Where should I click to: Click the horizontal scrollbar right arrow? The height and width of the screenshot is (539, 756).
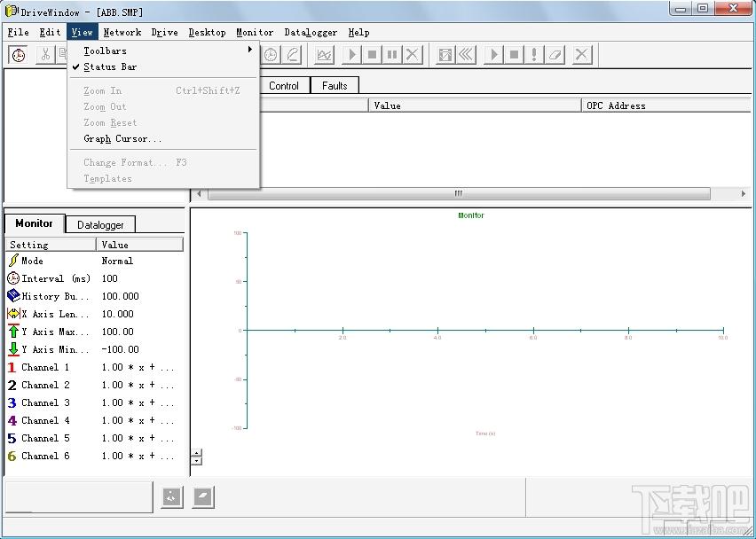743,193
